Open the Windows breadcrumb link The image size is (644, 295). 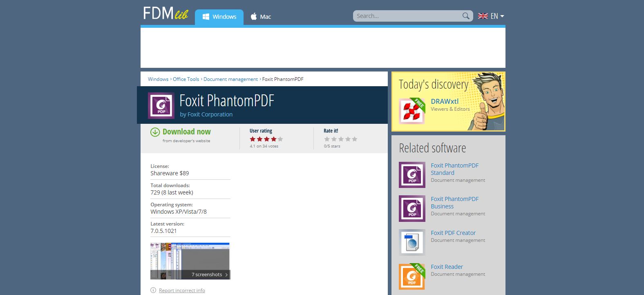(x=158, y=79)
